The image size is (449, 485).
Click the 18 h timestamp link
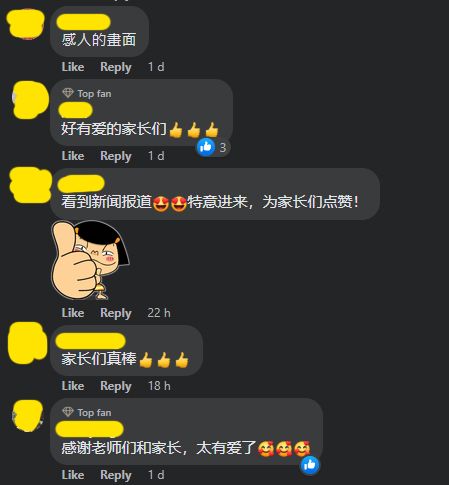pos(159,386)
